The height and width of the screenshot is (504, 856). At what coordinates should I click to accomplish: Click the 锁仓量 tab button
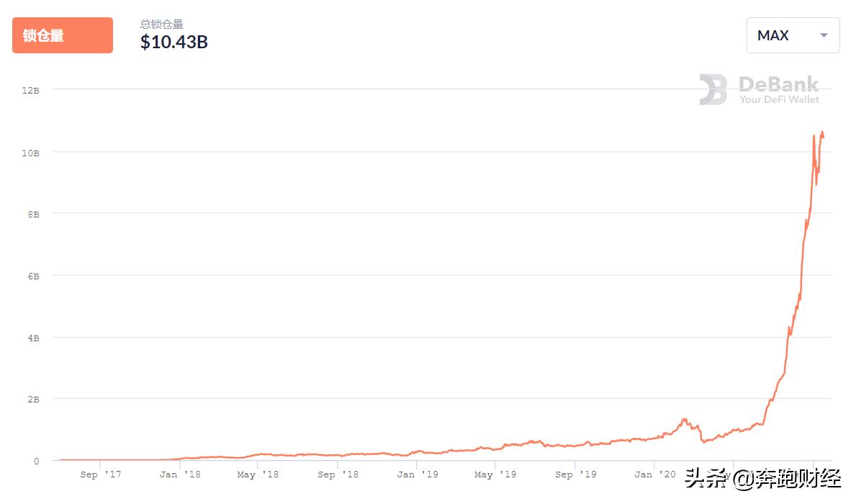pos(62,35)
